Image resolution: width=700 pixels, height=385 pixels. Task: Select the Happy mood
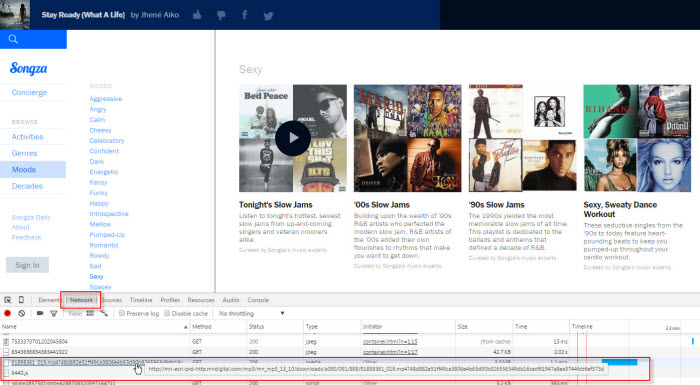(x=99, y=203)
